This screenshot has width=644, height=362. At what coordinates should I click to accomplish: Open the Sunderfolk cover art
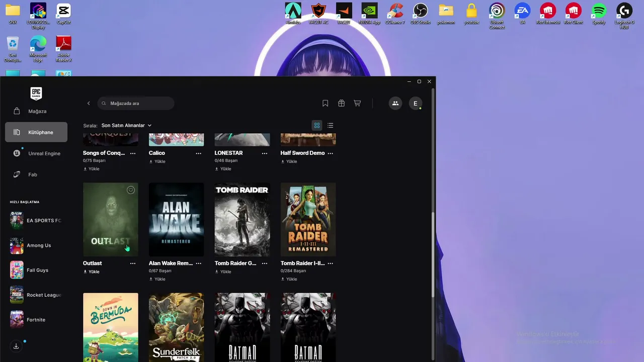click(x=177, y=327)
